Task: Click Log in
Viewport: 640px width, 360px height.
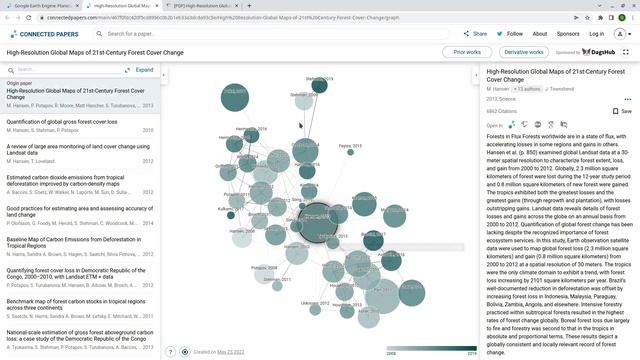Action: (x=596, y=34)
